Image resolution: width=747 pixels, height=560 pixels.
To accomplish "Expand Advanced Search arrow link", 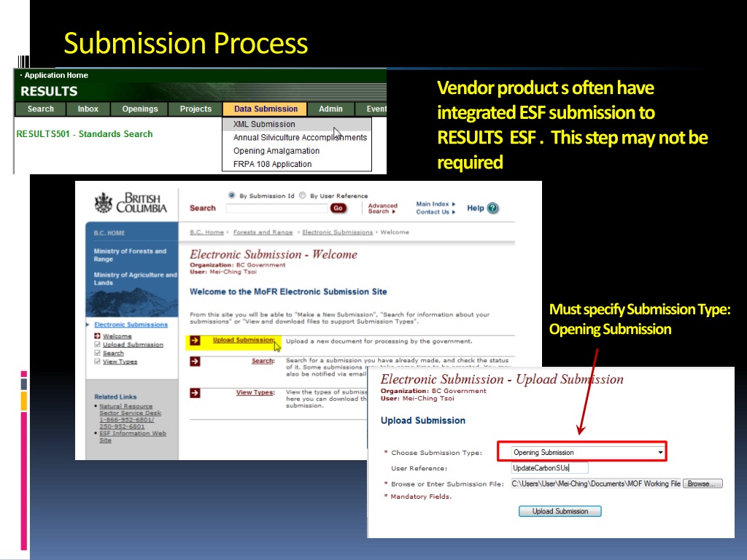I will [382, 209].
